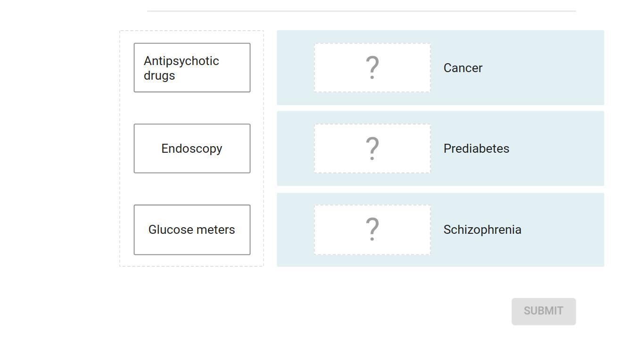Image resolution: width=644 pixels, height=362 pixels.
Task: Click the dashed answer bank above Antipsychotic drugs
Action: coord(192,37)
